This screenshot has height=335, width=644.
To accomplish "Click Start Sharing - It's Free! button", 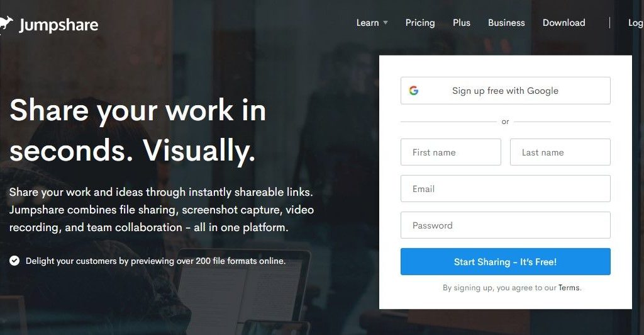I will (x=505, y=262).
